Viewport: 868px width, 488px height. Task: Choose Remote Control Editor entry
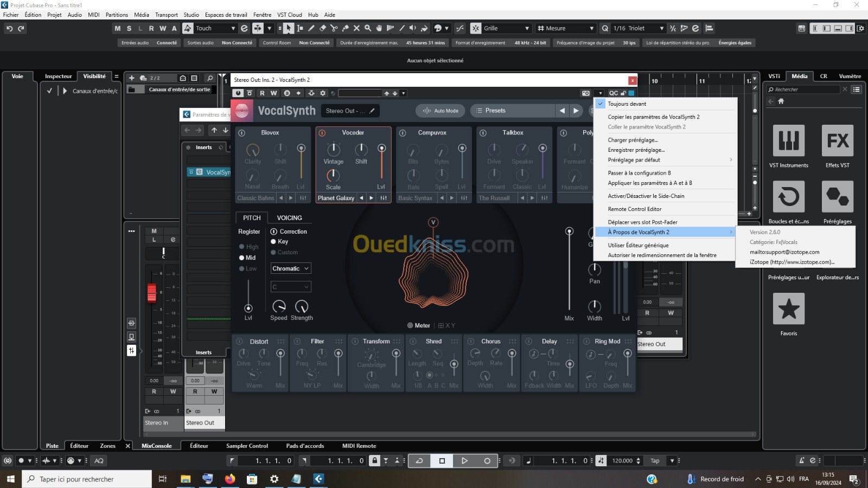tap(666, 209)
